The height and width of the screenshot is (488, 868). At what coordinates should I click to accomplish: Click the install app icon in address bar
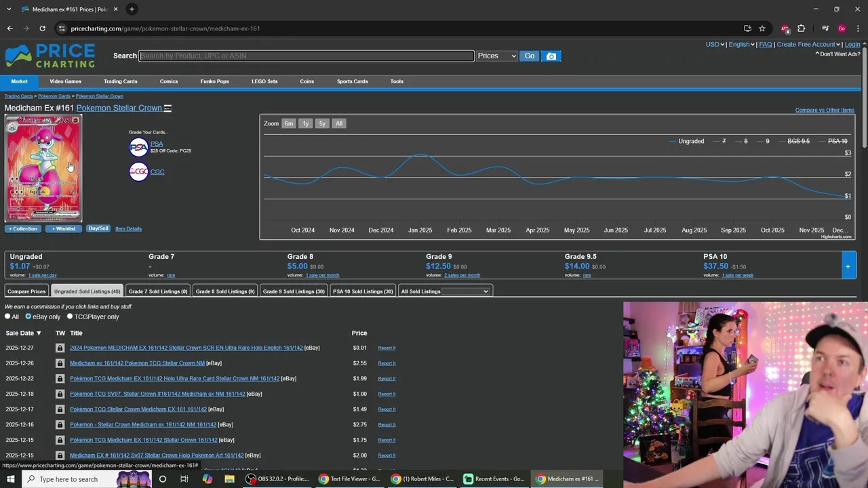point(747,28)
